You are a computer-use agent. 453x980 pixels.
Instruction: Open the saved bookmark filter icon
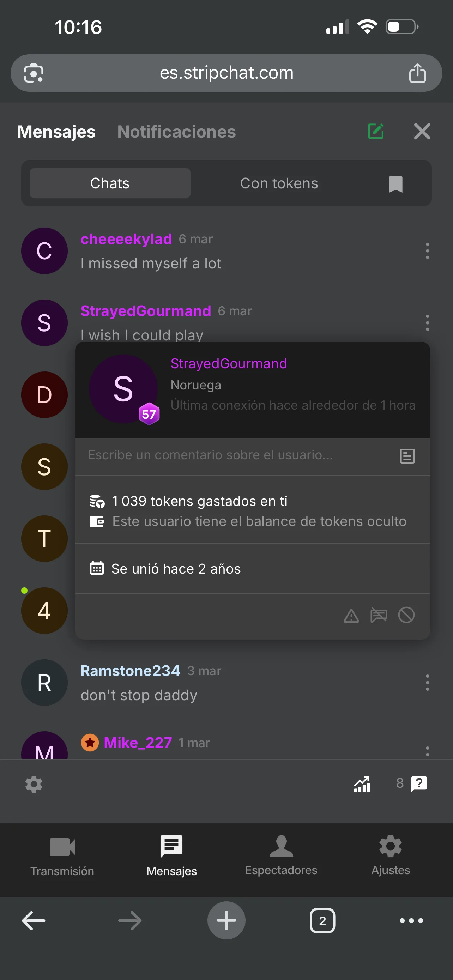click(x=395, y=184)
